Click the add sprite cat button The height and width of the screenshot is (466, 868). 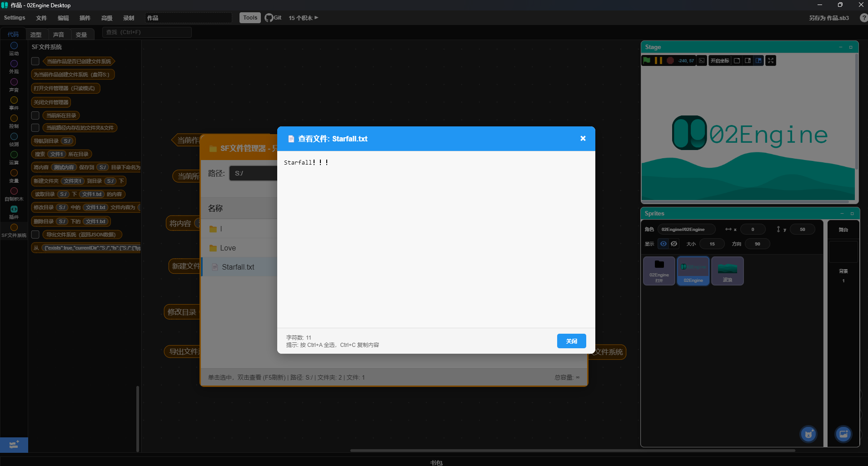pyautogui.click(x=808, y=434)
